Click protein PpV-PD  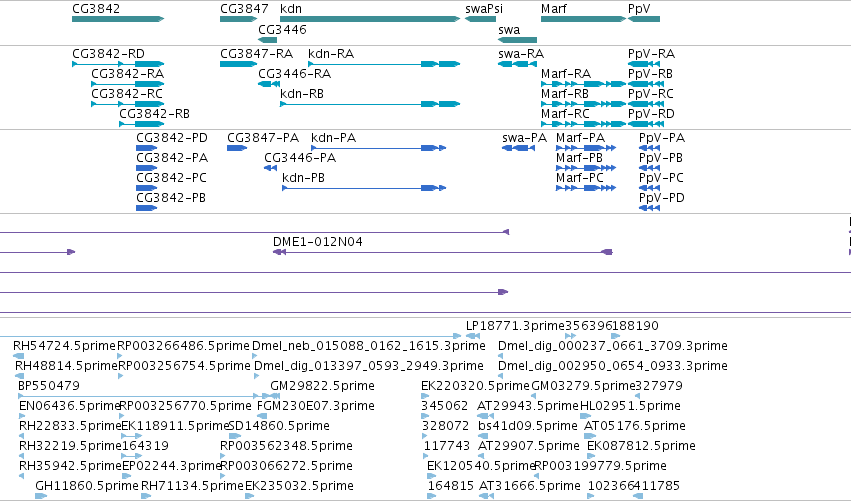tap(650, 208)
